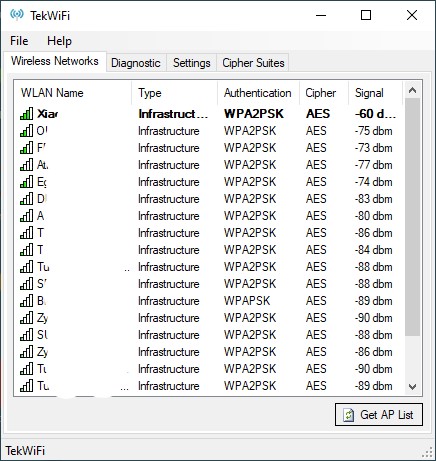
Task: Click the refresh icon on the Get AP List button
Action: [348, 415]
